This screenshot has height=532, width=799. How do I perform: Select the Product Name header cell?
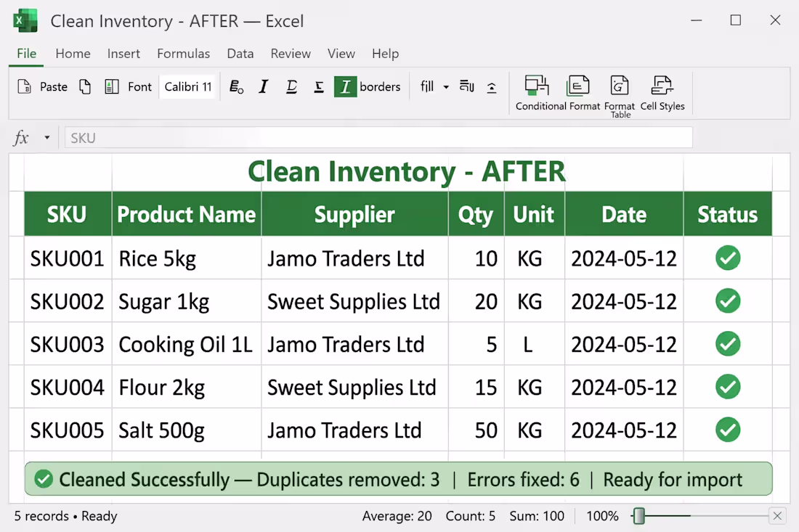coord(187,214)
